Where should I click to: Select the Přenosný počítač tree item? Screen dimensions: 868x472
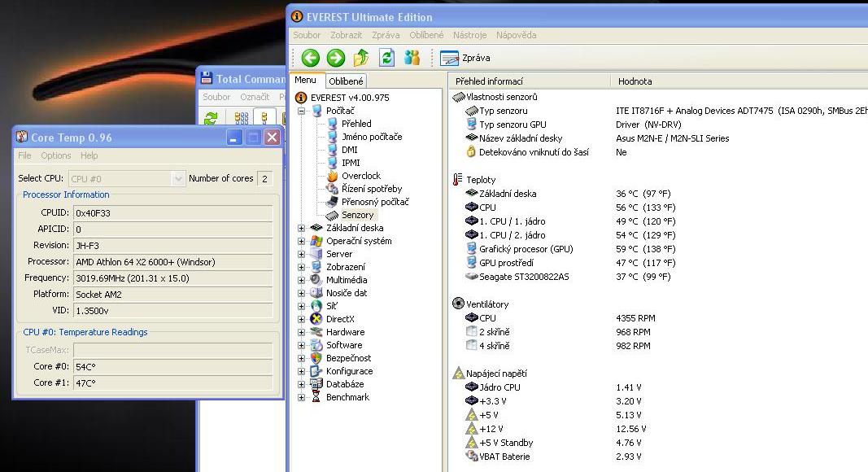point(375,202)
